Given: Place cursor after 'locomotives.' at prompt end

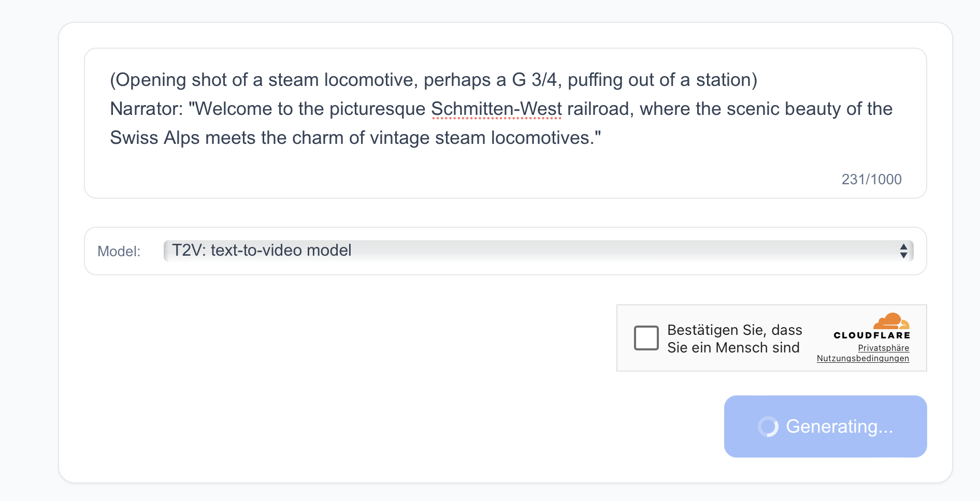Looking at the screenshot, I should [602, 138].
